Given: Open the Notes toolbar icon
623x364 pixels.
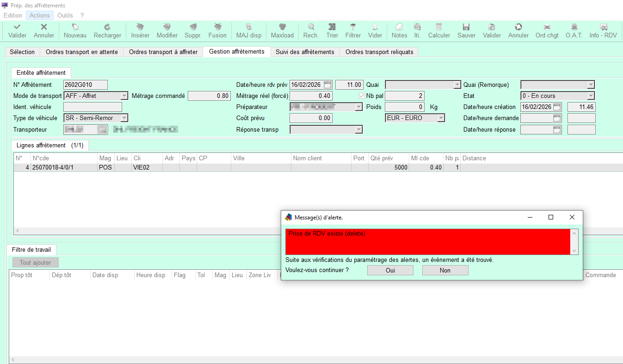Looking at the screenshot, I should click(399, 27).
